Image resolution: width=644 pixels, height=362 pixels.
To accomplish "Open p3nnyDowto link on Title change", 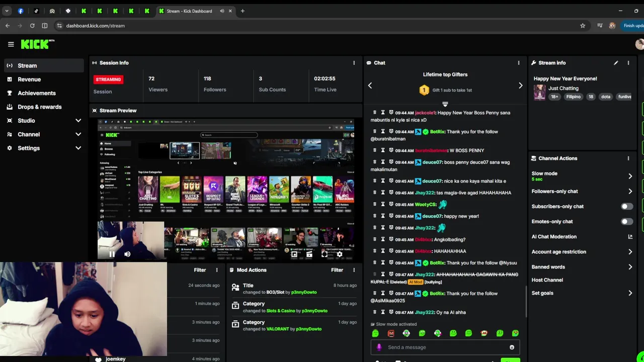I will [x=304, y=292].
